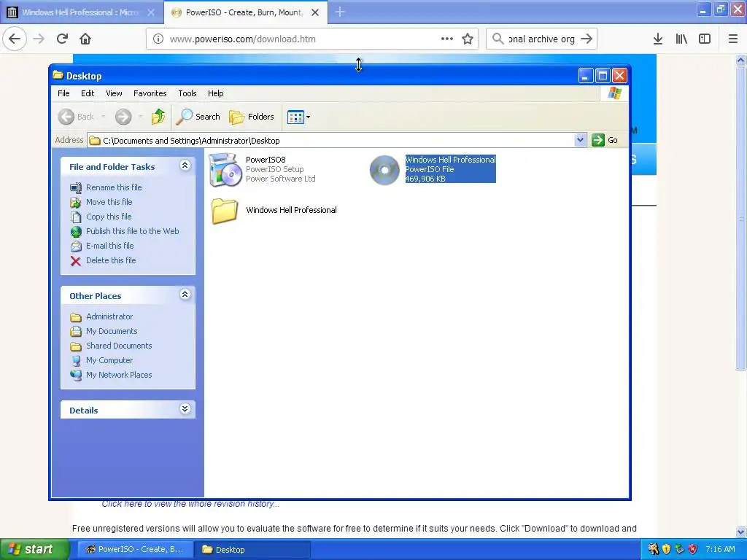Click the site information icon in URL bar

pyautogui.click(x=158, y=39)
